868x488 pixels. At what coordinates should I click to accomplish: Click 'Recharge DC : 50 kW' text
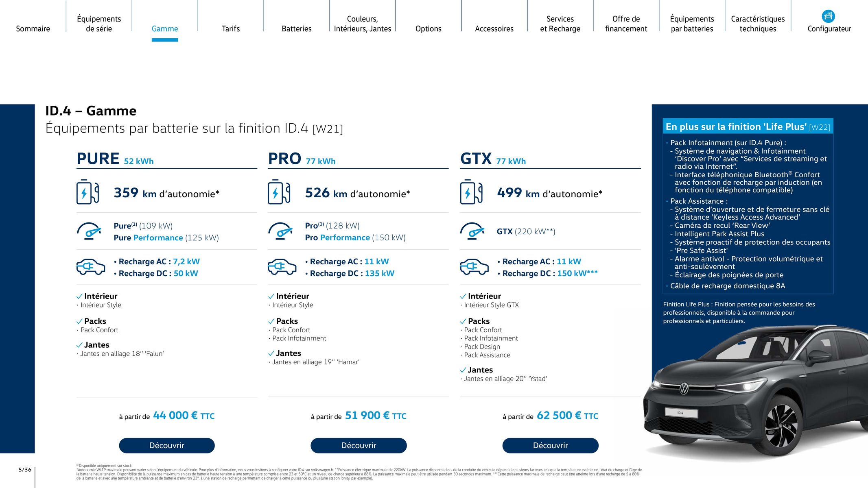158,273
